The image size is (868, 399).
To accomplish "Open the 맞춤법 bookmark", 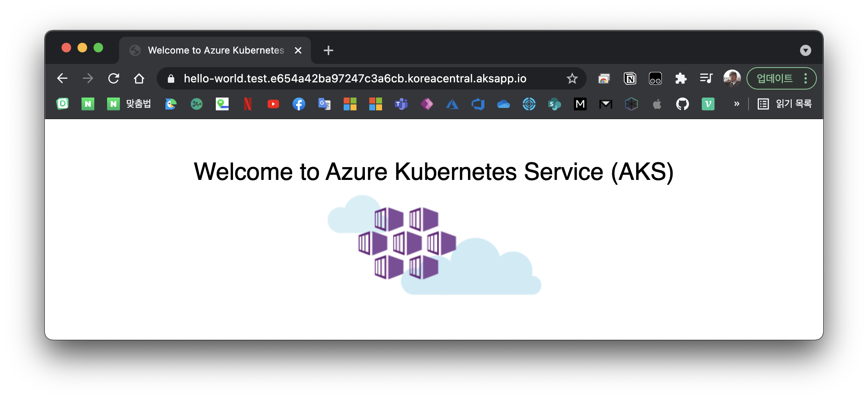I will coord(129,104).
